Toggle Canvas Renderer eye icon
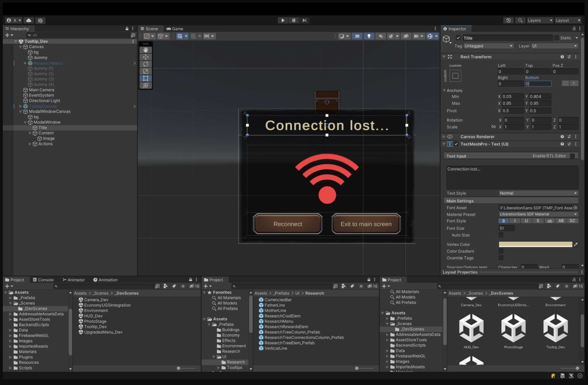This screenshot has height=385, width=588. pyautogui.click(x=450, y=137)
